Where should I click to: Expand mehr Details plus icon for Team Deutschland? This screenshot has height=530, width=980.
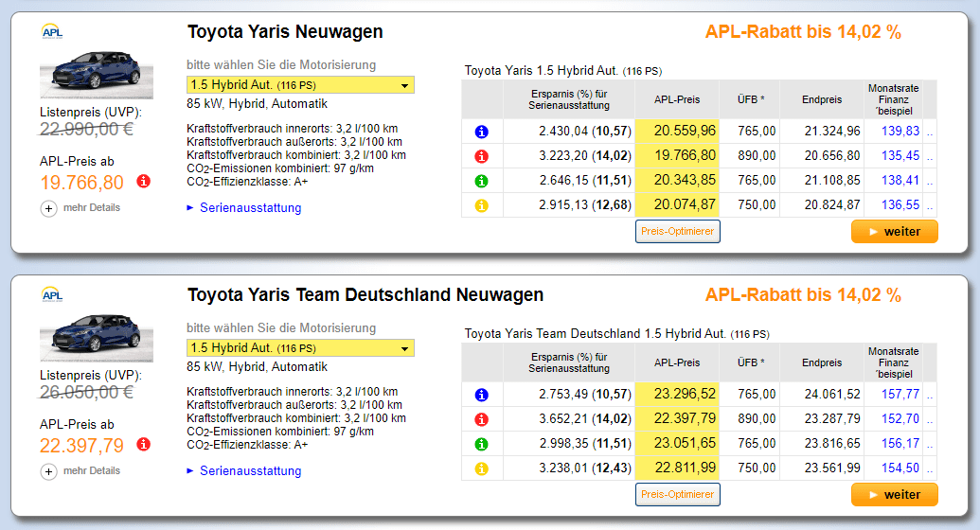click(48, 471)
